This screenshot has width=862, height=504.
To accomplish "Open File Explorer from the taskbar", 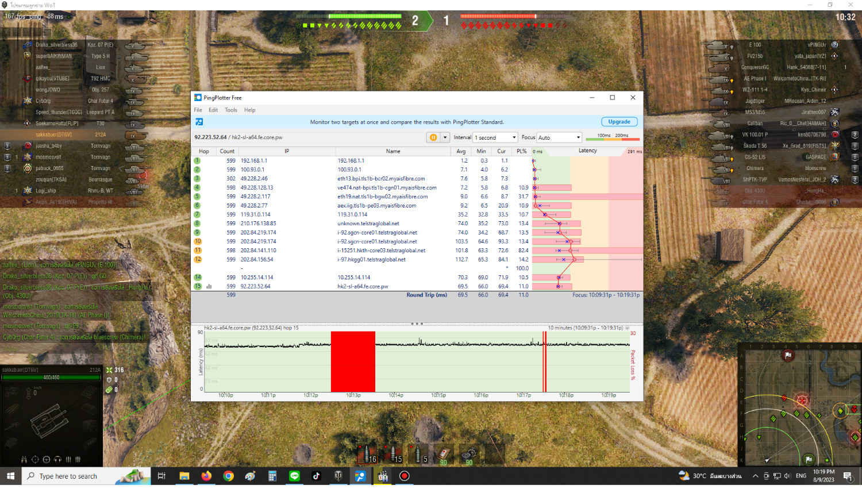I will point(184,476).
